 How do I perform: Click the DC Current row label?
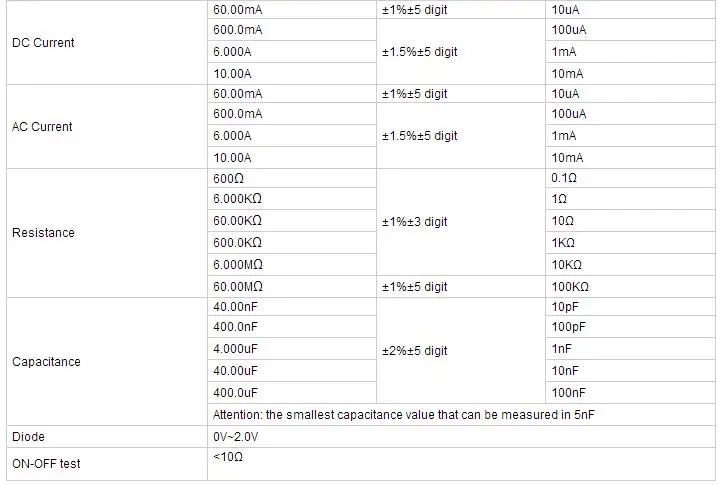point(43,43)
